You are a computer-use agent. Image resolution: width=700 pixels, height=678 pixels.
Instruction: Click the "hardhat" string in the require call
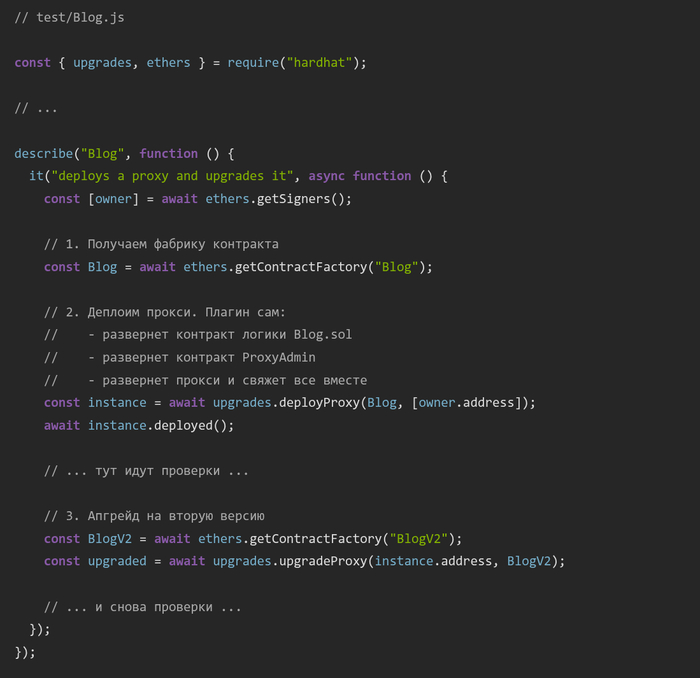(x=320, y=62)
